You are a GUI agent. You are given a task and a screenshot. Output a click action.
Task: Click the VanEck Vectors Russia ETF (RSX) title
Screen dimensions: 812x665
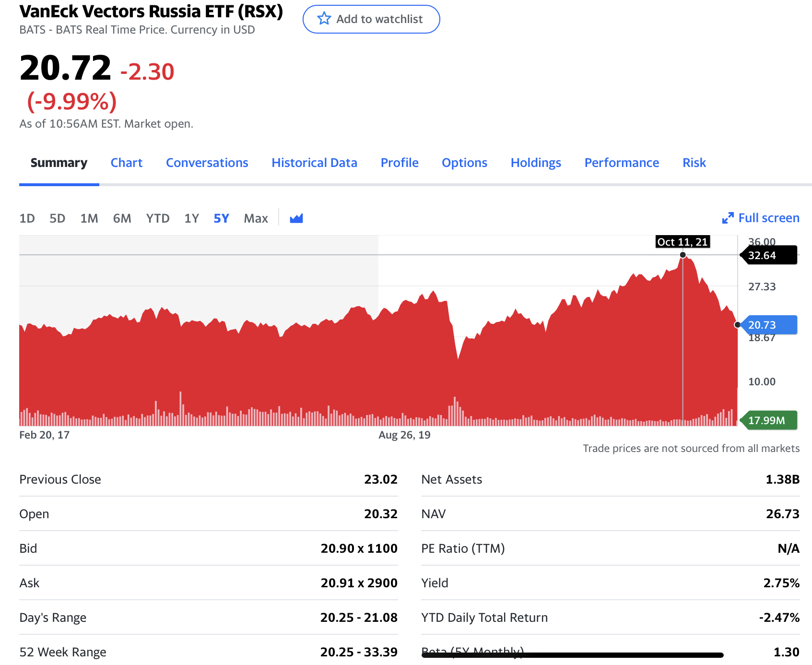click(x=151, y=11)
